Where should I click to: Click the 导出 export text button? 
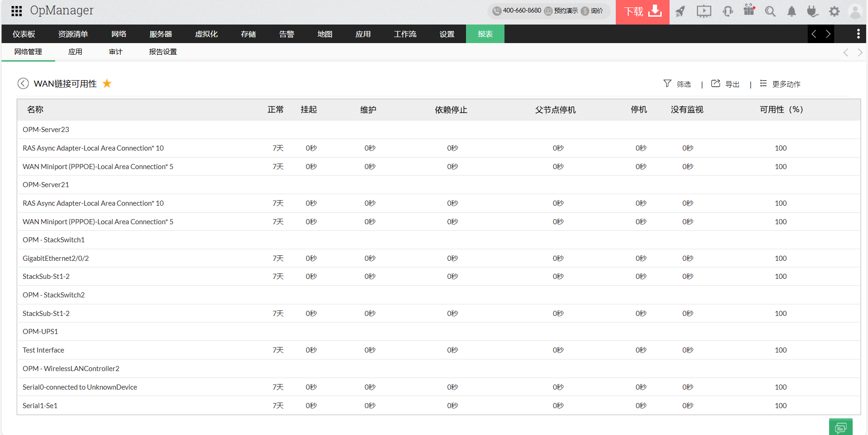point(732,84)
